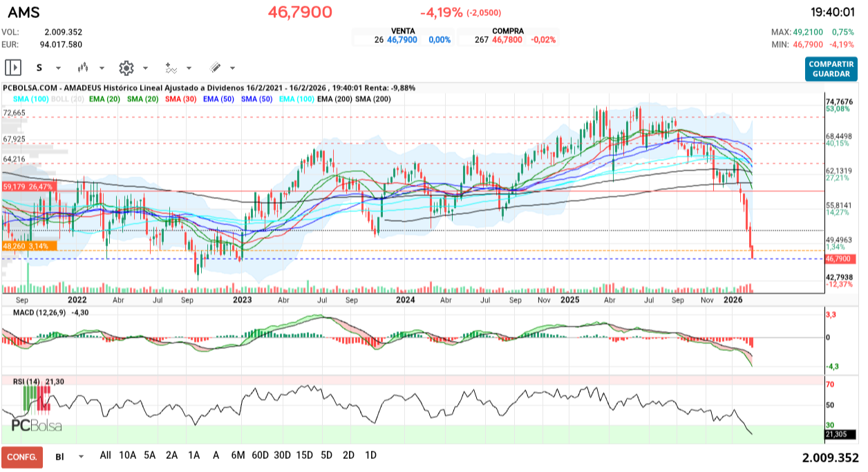Open the chart type selector icon
The image size is (868, 472).
83,68
